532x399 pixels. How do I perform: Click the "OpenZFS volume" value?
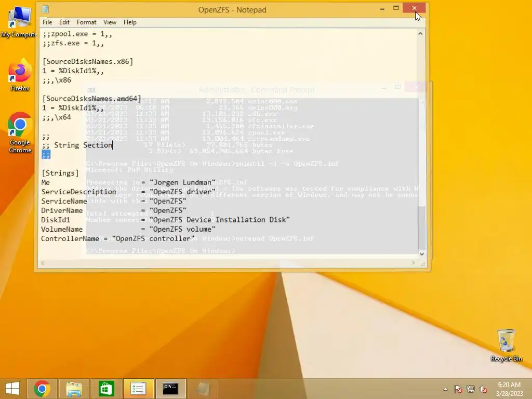(182, 229)
